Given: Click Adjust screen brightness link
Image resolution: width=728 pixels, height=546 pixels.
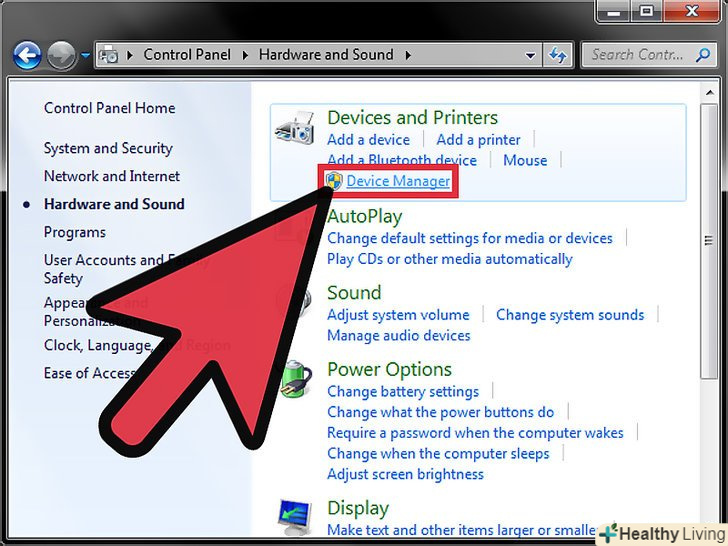Looking at the screenshot, I should pos(405,474).
